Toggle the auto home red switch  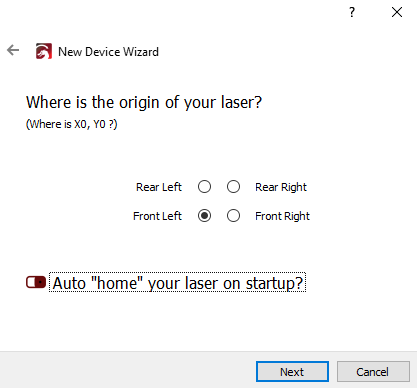(x=36, y=282)
